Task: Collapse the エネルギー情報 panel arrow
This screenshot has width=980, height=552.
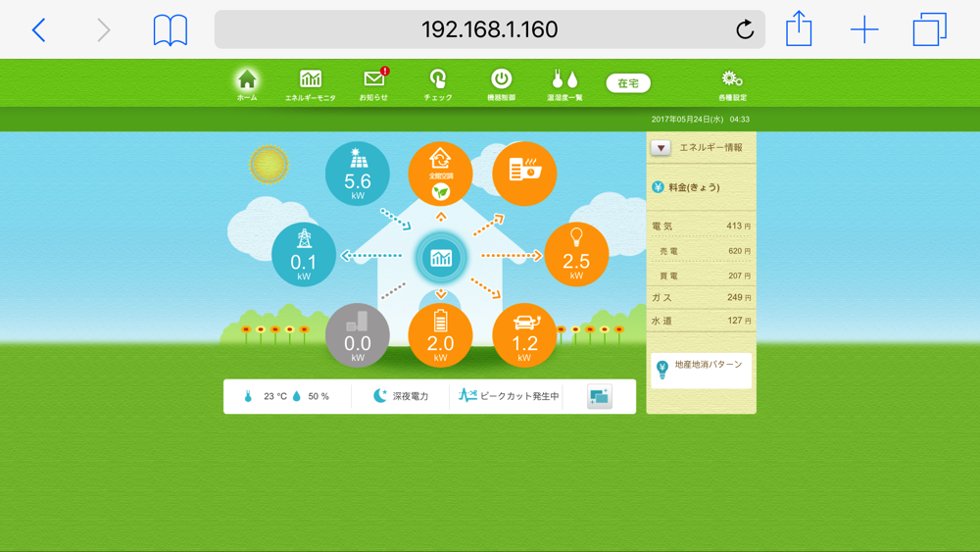Action: pyautogui.click(x=661, y=147)
